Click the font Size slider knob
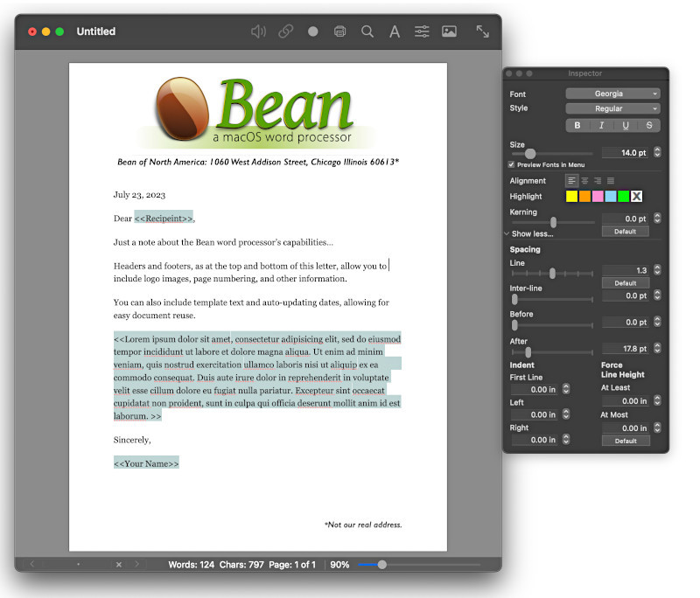 pyautogui.click(x=530, y=154)
